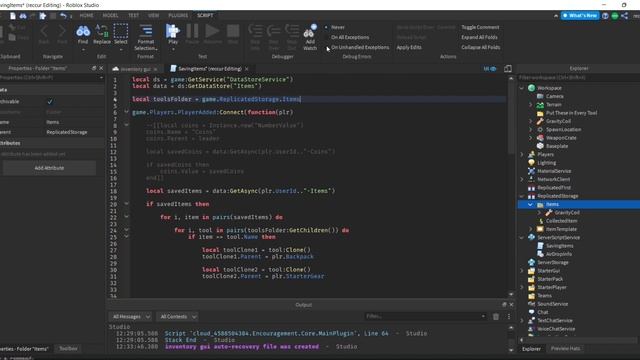Click the Select dotted-square tool
This screenshot has height=360, width=640.
click(120, 34)
